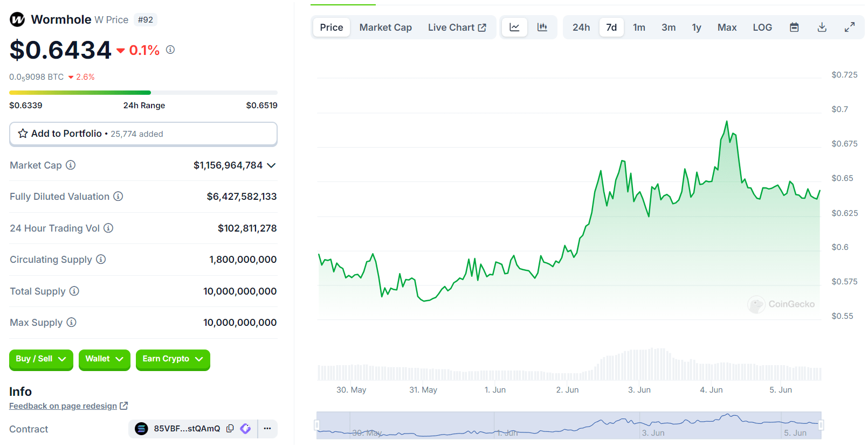Select the 3m time range
Image resolution: width=868 pixels, height=447 pixels.
669,27
